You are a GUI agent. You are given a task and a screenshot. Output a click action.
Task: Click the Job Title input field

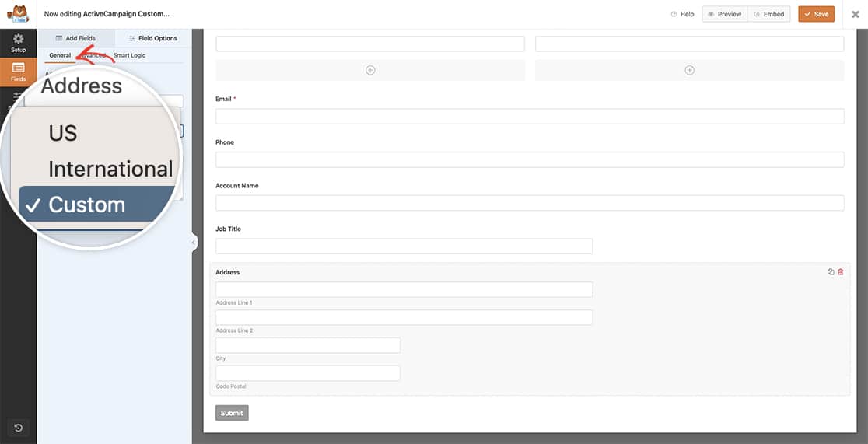pyautogui.click(x=404, y=246)
